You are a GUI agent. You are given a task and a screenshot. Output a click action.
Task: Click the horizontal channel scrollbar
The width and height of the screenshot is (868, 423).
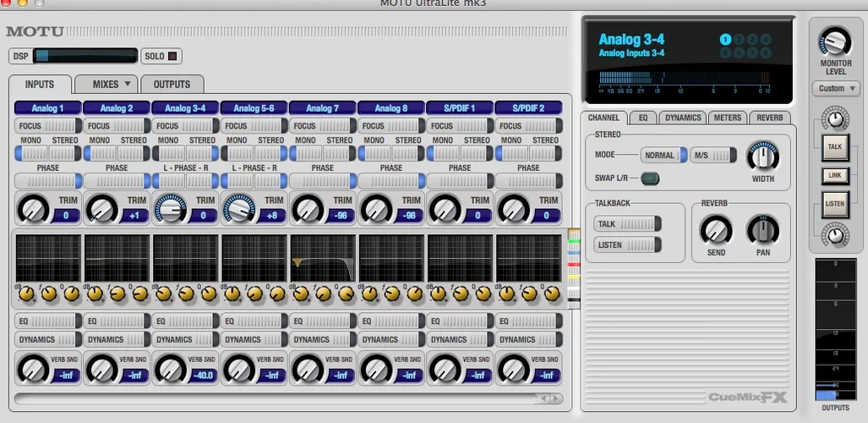pyautogui.click(x=279, y=398)
